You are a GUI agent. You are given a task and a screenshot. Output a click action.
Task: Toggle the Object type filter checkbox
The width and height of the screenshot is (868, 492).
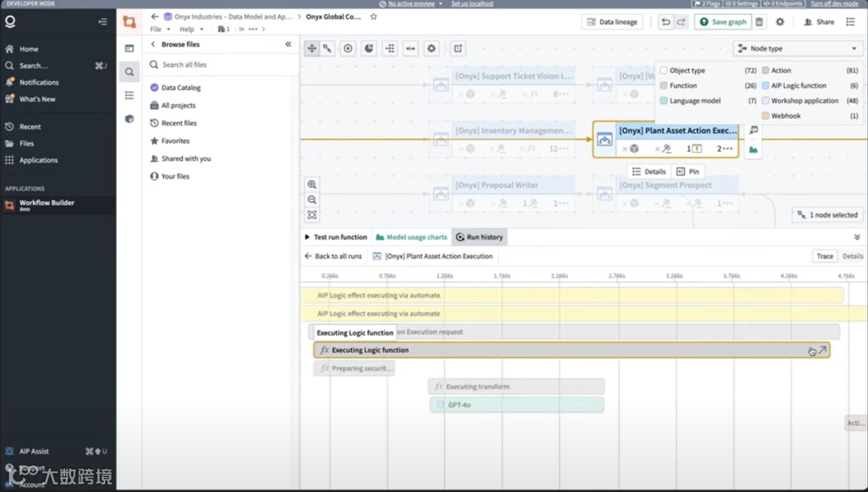click(x=664, y=70)
